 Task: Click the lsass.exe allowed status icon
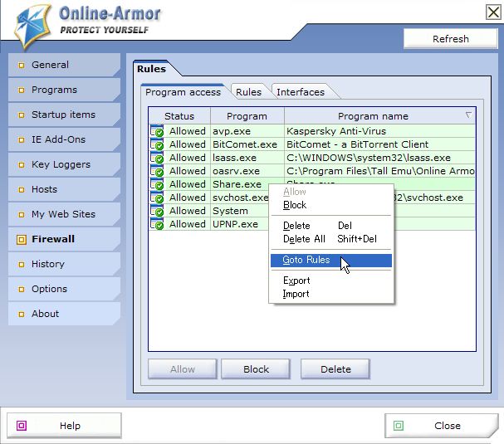pos(157,158)
